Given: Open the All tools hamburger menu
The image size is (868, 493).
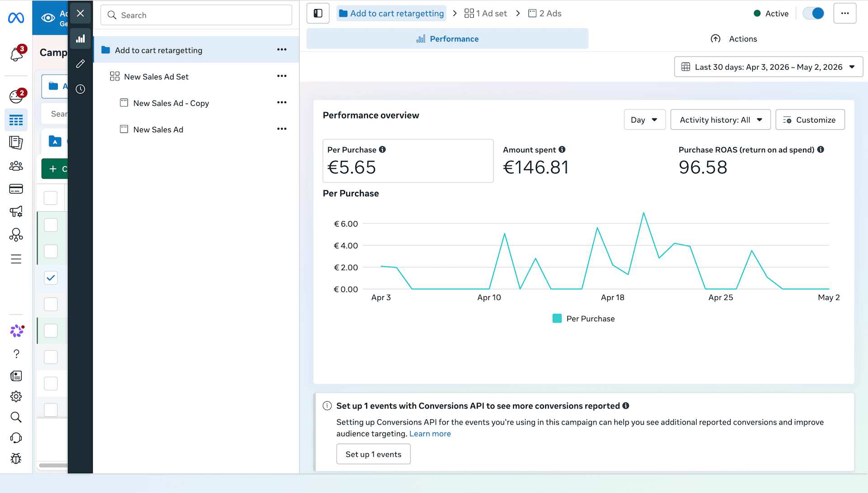Looking at the screenshot, I should click(16, 259).
